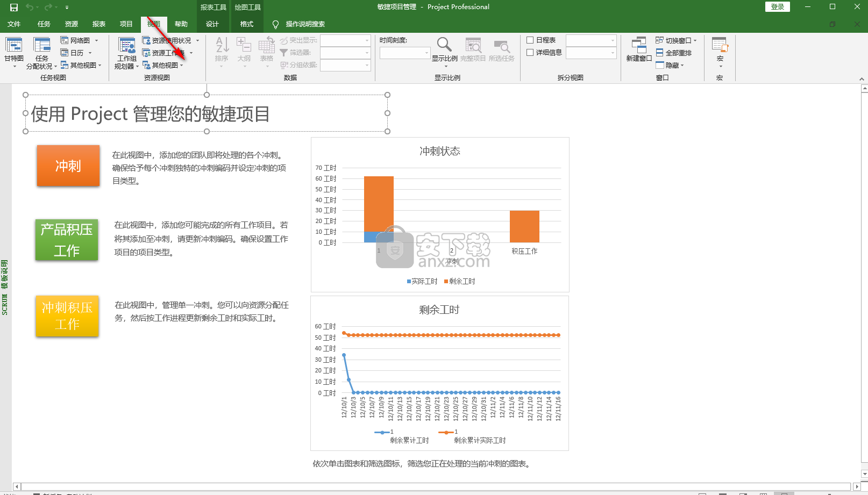Screen dimensions: 868x495
Task: Switch to the 报表 ribbon tab
Action: point(99,24)
